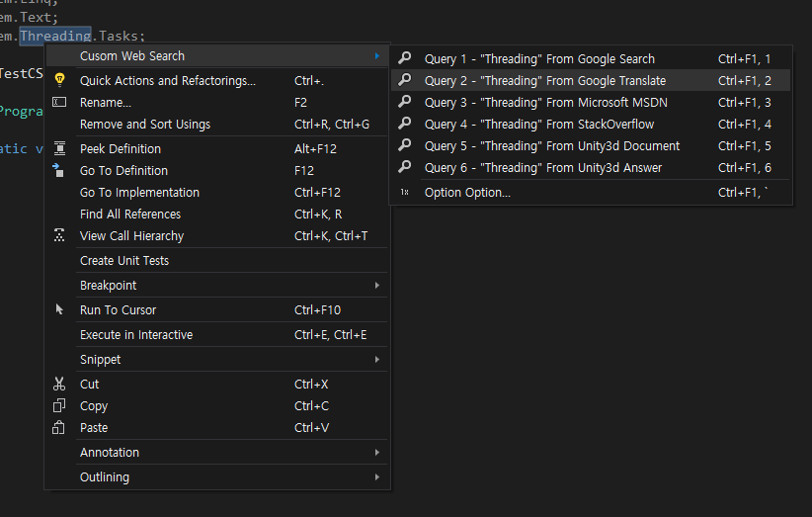Choose Go To Definition

[216, 170]
